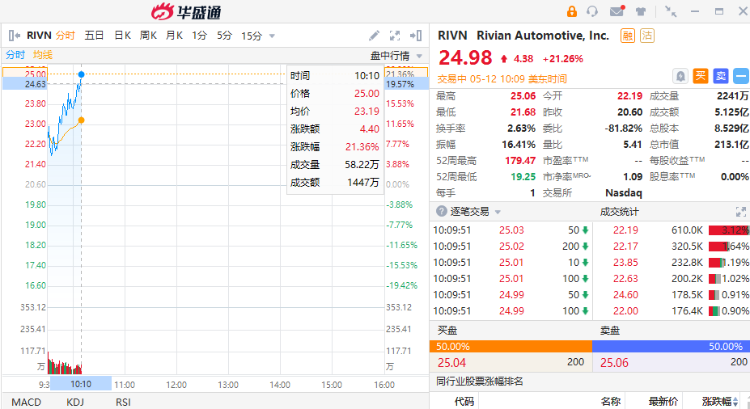The width and height of the screenshot is (750, 409).
Task: Switch to 月K chart tab
Action: [x=174, y=35]
